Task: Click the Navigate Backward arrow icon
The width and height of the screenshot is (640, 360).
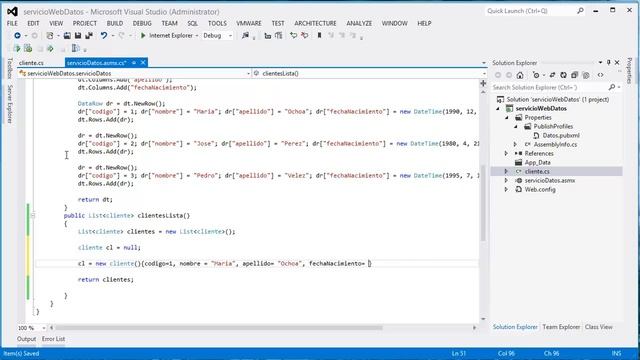Action: point(17,36)
